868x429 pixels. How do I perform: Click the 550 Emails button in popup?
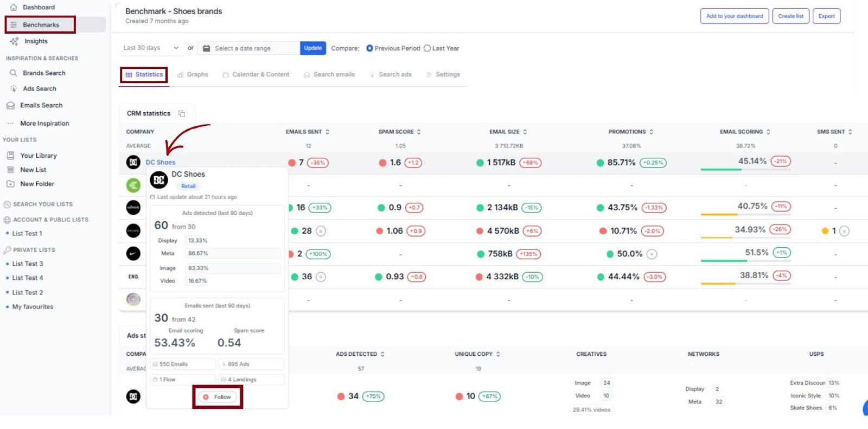pyautogui.click(x=183, y=364)
